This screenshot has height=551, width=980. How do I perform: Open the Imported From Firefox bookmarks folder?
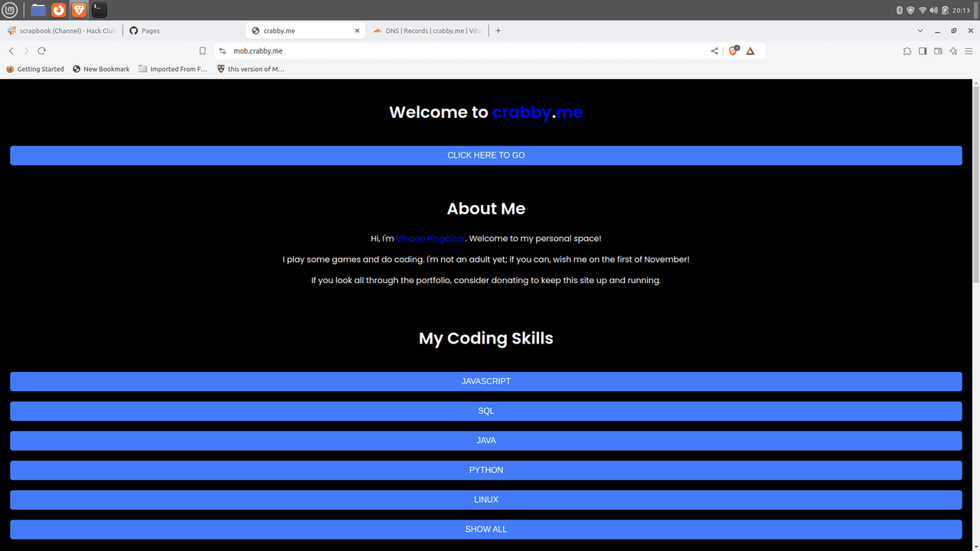pos(172,69)
